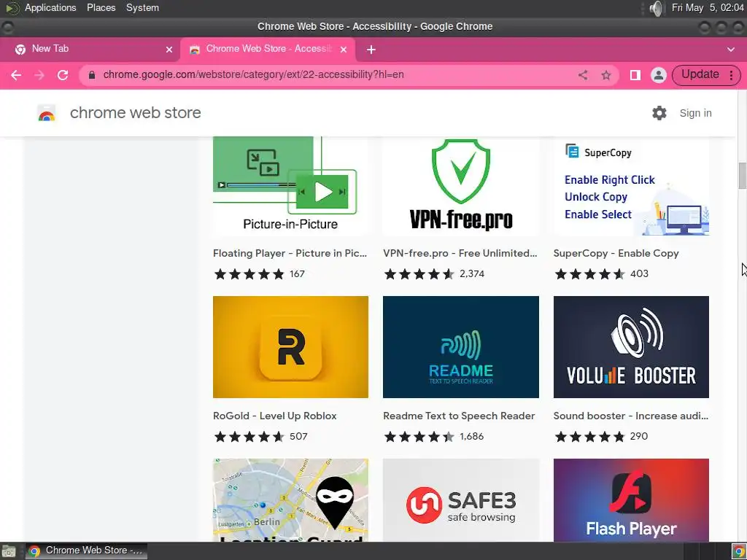Screen dimensions: 747x560
Task: Click Sign in link
Action: [695, 113]
